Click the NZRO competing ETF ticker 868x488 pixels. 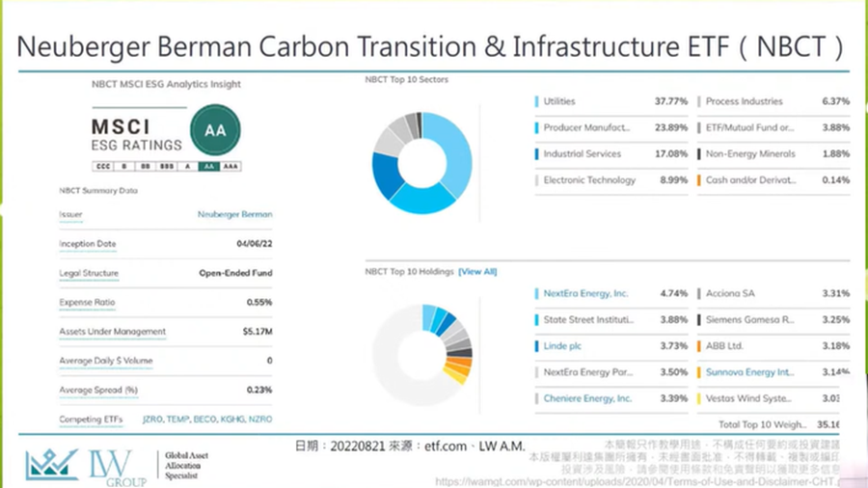point(260,420)
